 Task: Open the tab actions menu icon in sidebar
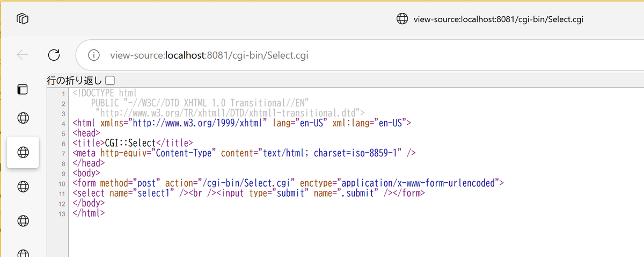23,89
